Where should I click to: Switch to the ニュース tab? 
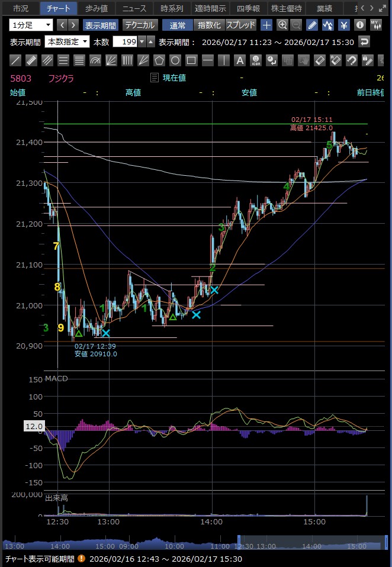coord(134,8)
